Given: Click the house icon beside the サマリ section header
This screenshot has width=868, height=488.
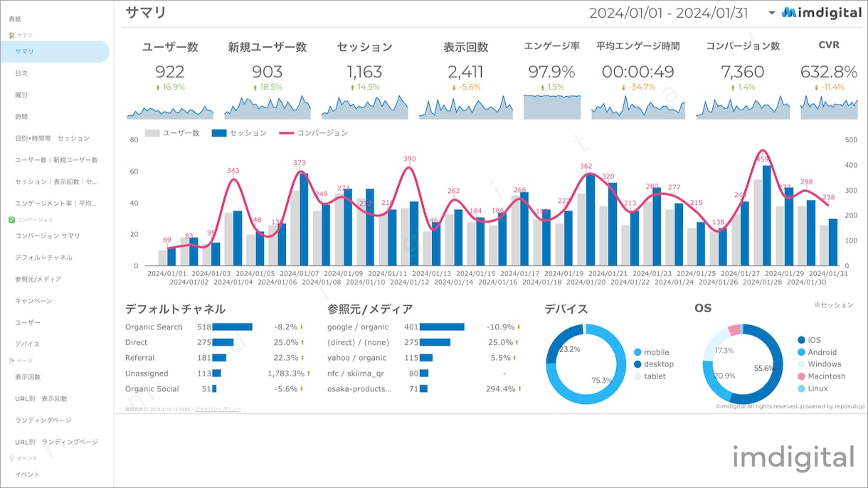Looking at the screenshot, I should (11, 35).
